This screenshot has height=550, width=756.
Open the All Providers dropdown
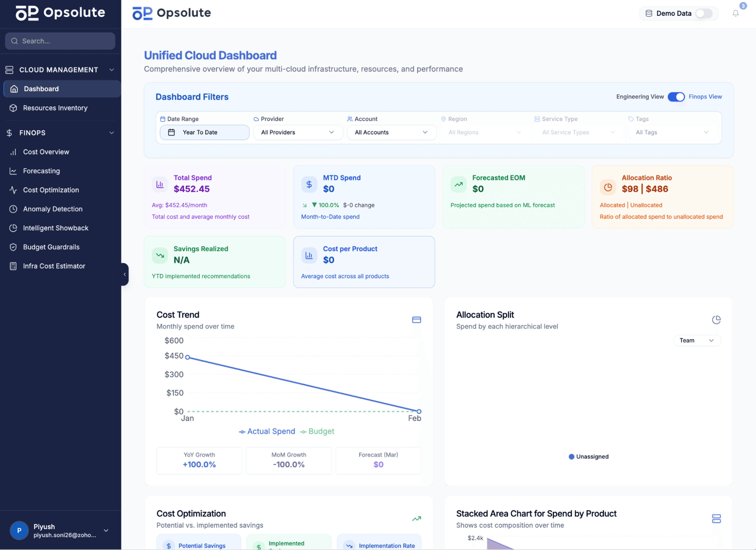298,132
